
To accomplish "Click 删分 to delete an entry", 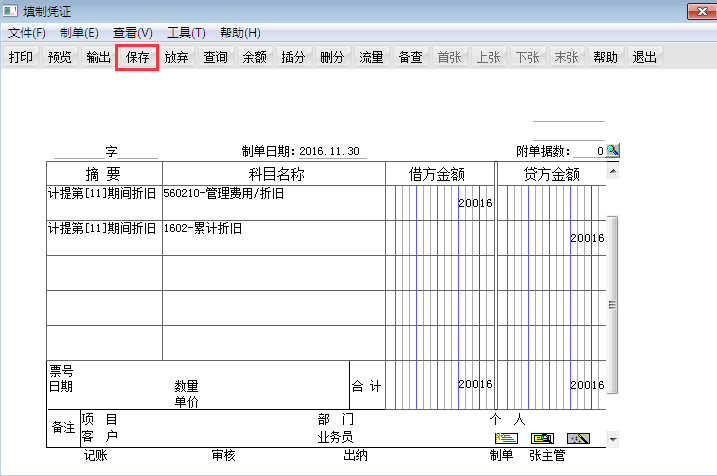I will click(332, 57).
